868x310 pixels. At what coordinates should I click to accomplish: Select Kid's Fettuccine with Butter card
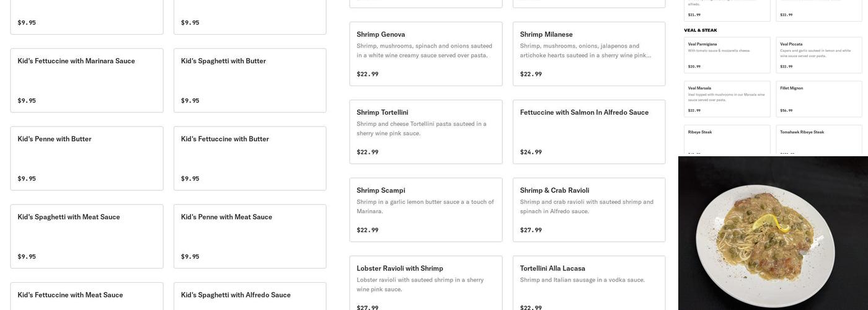pyautogui.click(x=250, y=158)
